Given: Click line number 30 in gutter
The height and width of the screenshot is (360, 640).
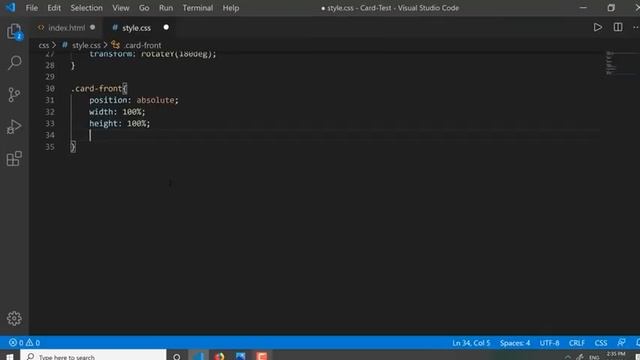Looking at the screenshot, I should (50, 89).
